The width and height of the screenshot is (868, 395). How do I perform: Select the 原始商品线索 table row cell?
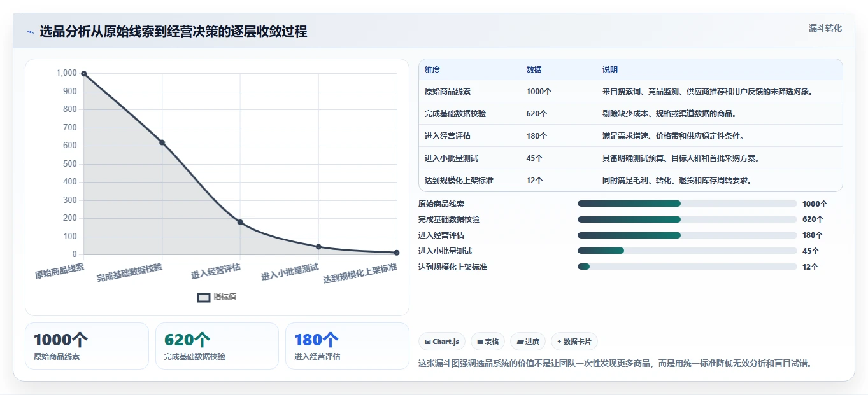[x=448, y=92]
